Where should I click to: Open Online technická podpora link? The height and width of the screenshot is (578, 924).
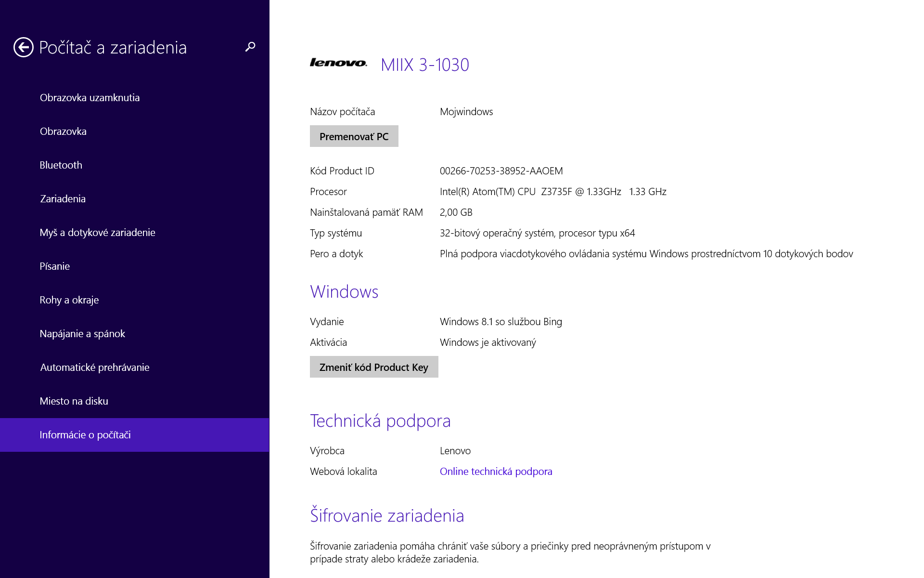coord(496,472)
